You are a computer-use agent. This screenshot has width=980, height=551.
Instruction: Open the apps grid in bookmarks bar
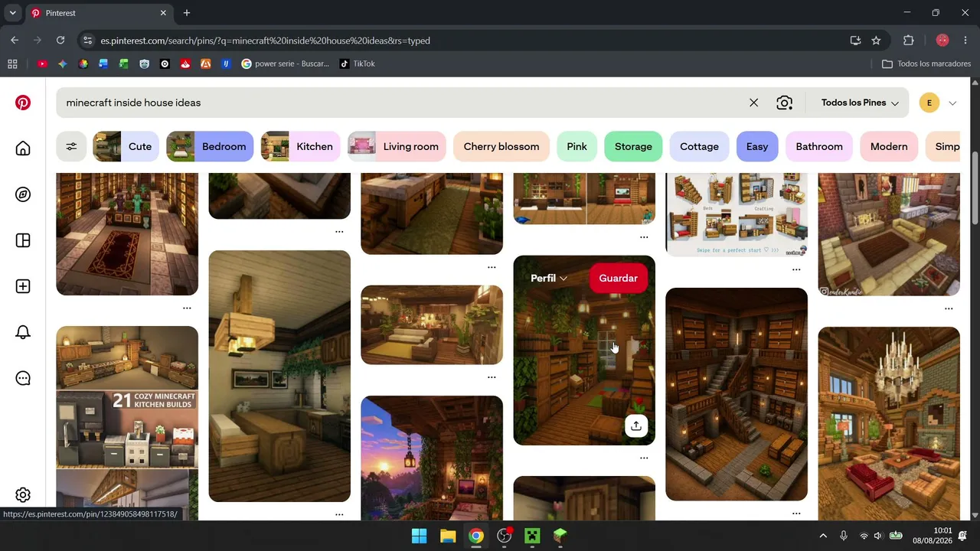click(12, 64)
